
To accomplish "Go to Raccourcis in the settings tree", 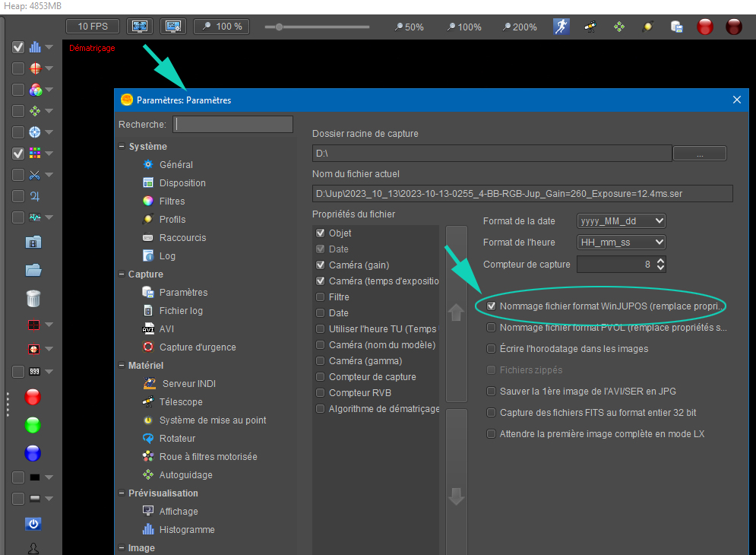I will coord(183,237).
